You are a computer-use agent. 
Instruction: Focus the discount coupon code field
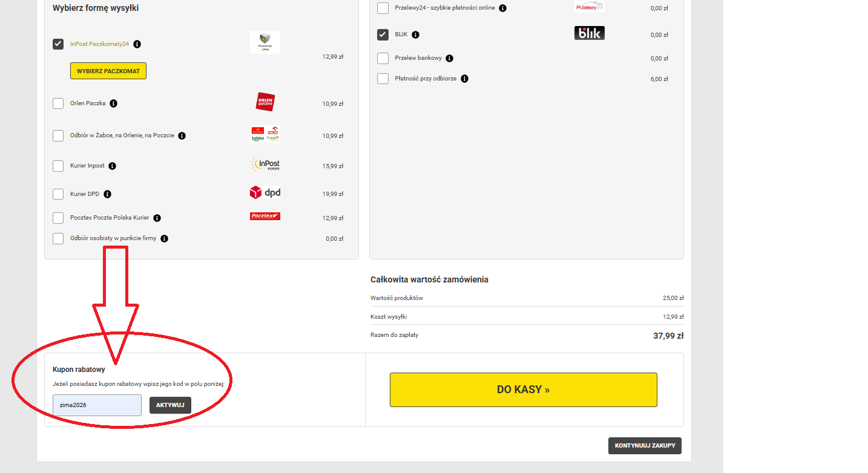pyautogui.click(x=97, y=405)
